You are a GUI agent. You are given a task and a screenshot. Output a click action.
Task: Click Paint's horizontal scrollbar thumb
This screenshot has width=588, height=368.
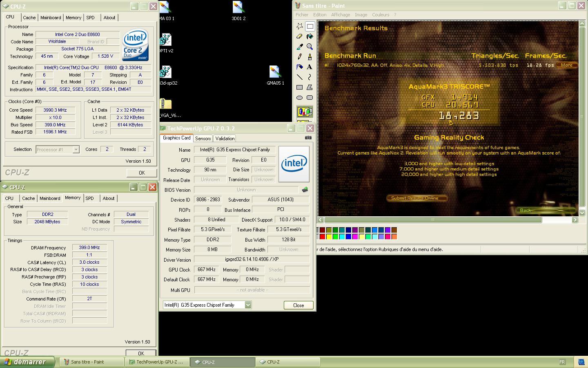coord(433,220)
